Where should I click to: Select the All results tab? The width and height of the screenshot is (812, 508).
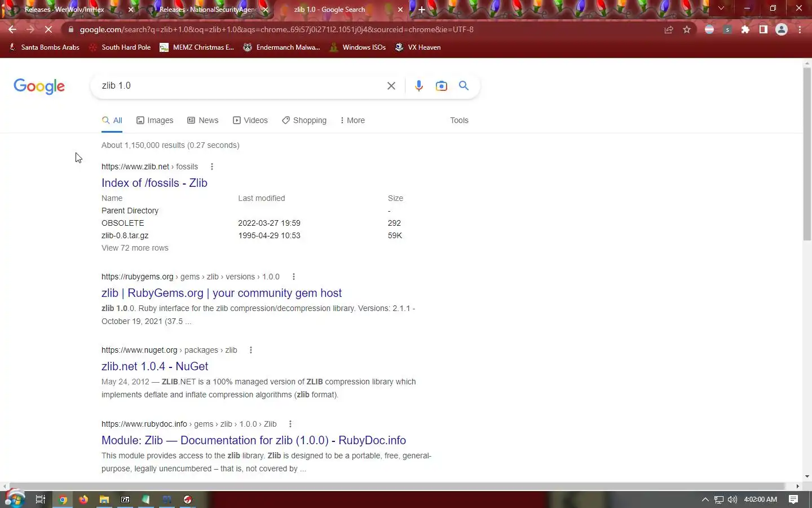112,120
